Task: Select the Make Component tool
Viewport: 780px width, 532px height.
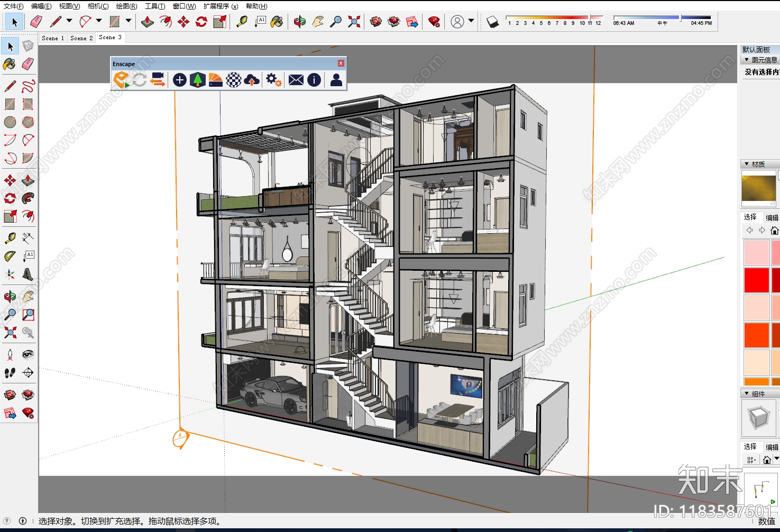Action: click(28, 47)
